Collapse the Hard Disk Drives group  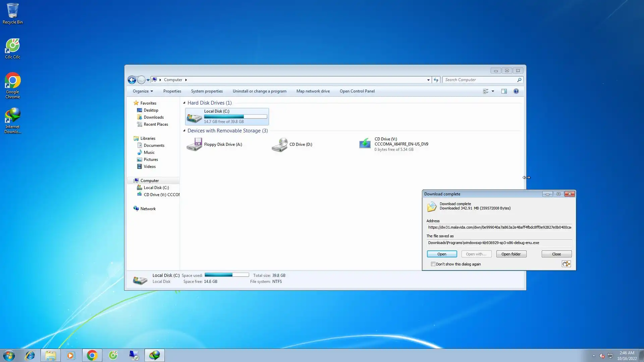(184, 103)
